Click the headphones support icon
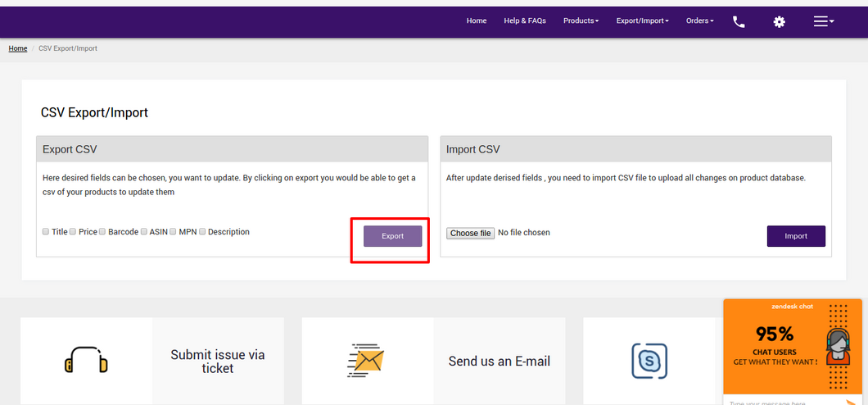This screenshot has height=405, width=868. click(86, 360)
